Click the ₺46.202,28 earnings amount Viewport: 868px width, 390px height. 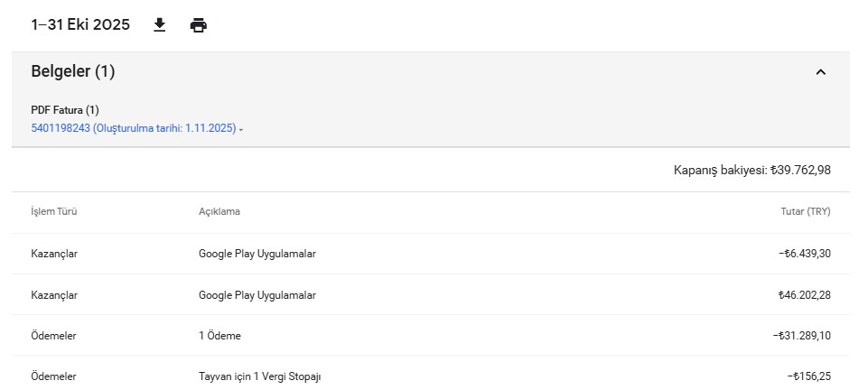805,295
